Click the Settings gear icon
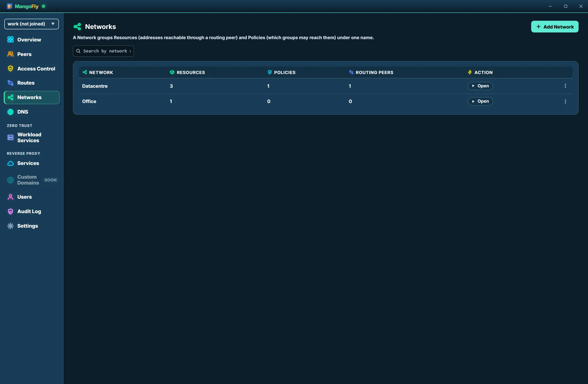The width and height of the screenshot is (588, 384). (x=10, y=226)
